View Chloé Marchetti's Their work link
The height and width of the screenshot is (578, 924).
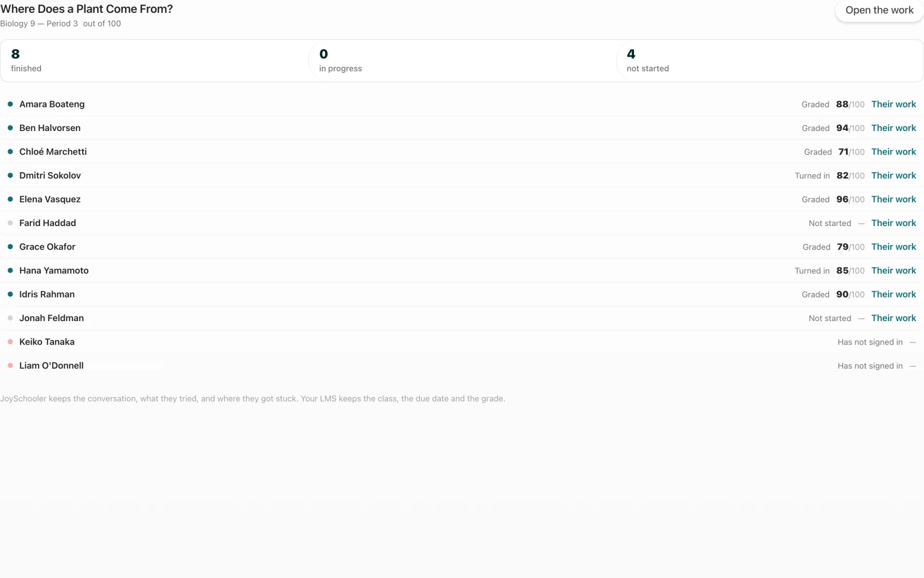coord(893,152)
